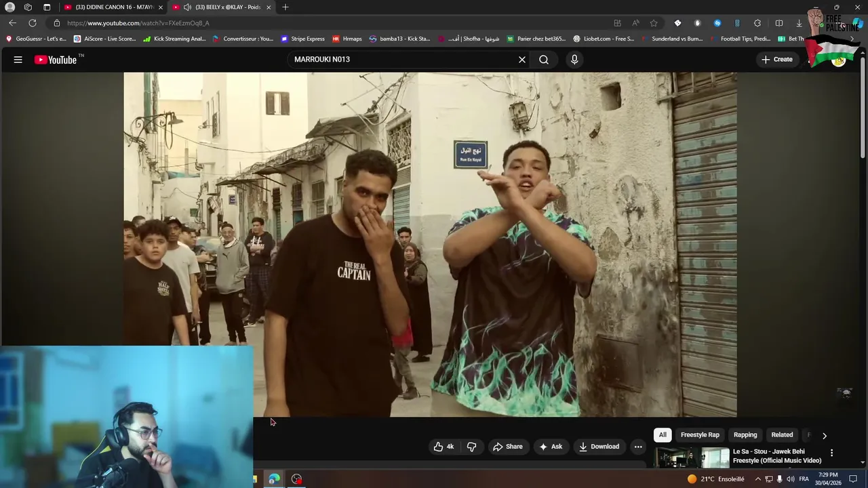Open Shofha bookmark
868x488 pixels.
click(x=469, y=39)
